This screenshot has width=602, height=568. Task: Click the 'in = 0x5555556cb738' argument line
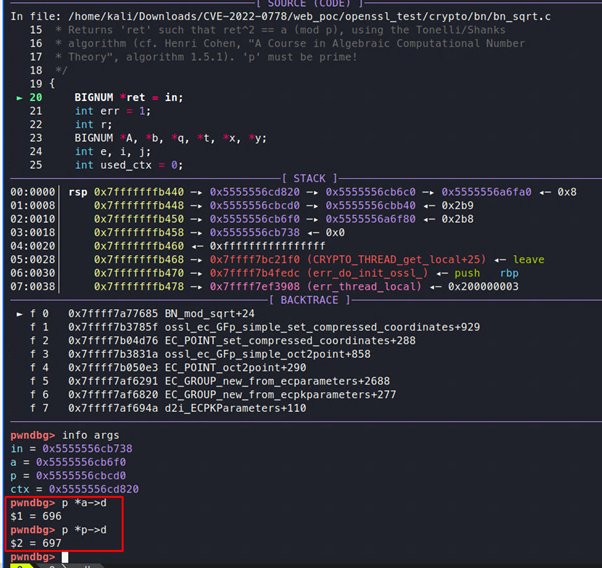[71, 449]
